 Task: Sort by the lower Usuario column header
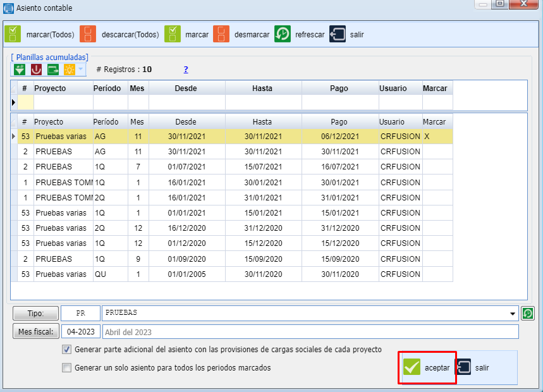click(400, 122)
